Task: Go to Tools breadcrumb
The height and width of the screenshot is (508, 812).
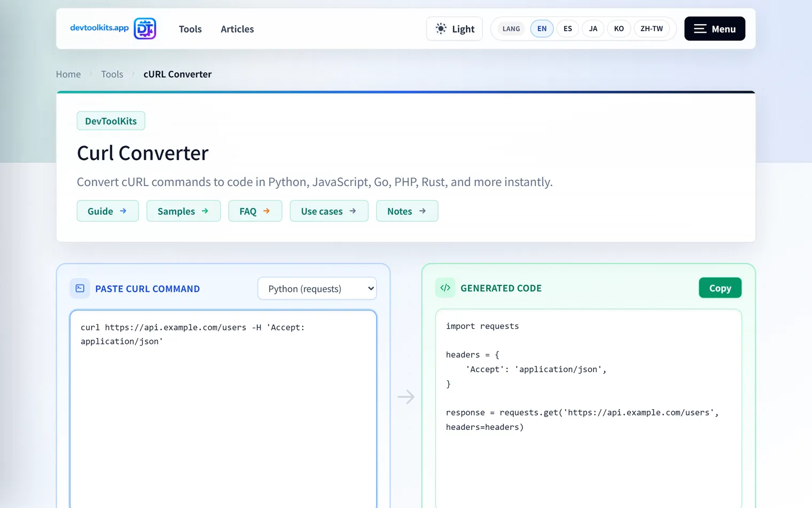Action: tap(112, 74)
